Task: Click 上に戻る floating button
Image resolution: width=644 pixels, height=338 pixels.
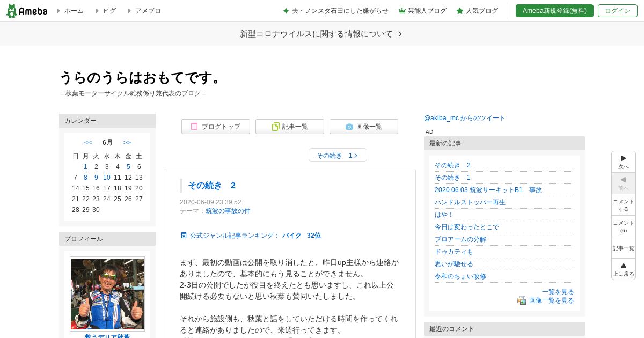Action: 624,269
